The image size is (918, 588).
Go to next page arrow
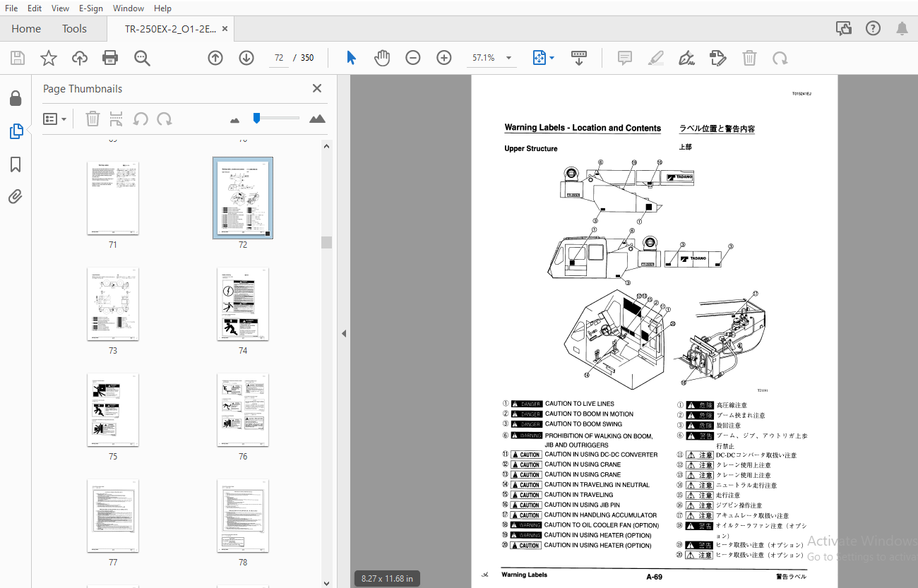pos(246,58)
